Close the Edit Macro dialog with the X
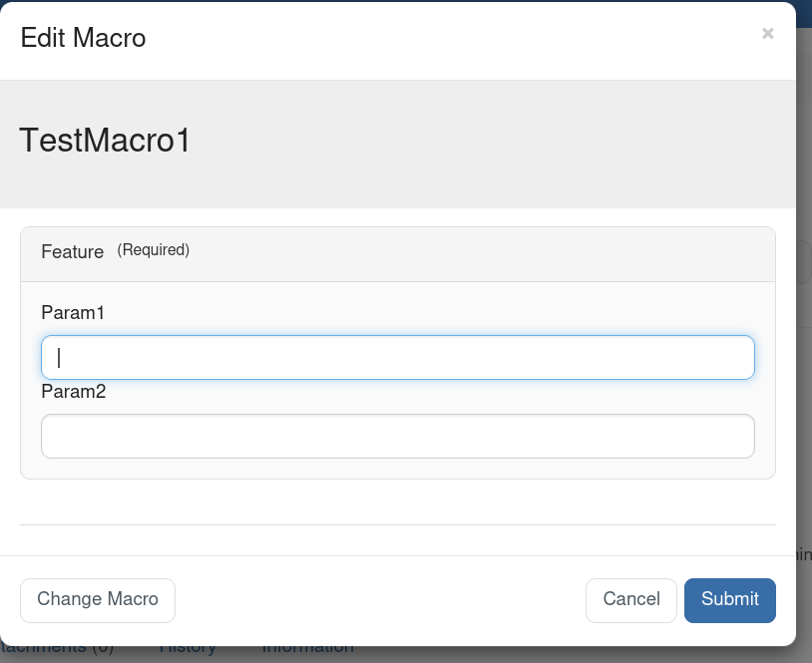812x663 pixels. click(x=767, y=34)
